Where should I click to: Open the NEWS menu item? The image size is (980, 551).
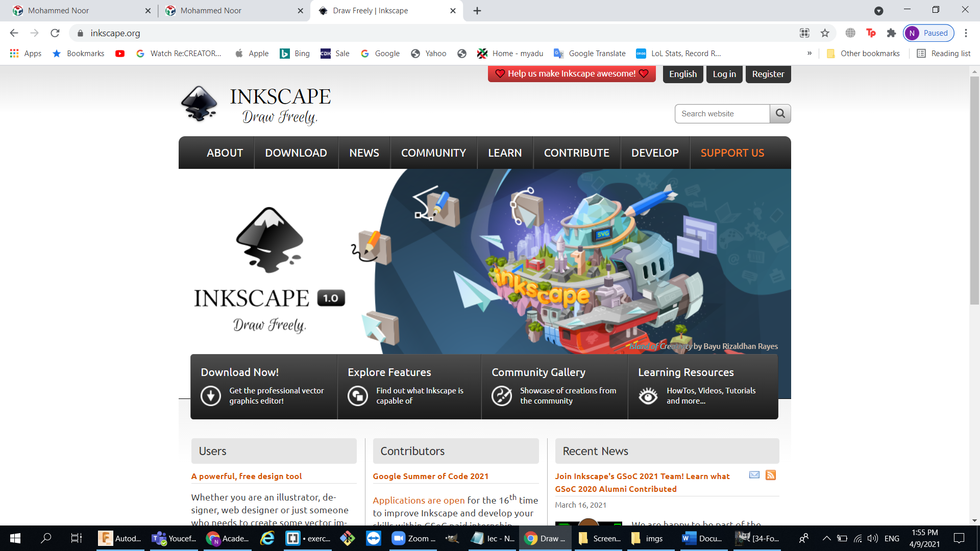[364, 153]
